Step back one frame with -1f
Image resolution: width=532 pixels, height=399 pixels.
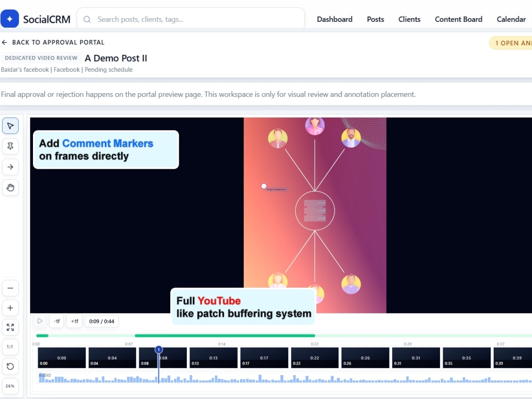(57, 321)
